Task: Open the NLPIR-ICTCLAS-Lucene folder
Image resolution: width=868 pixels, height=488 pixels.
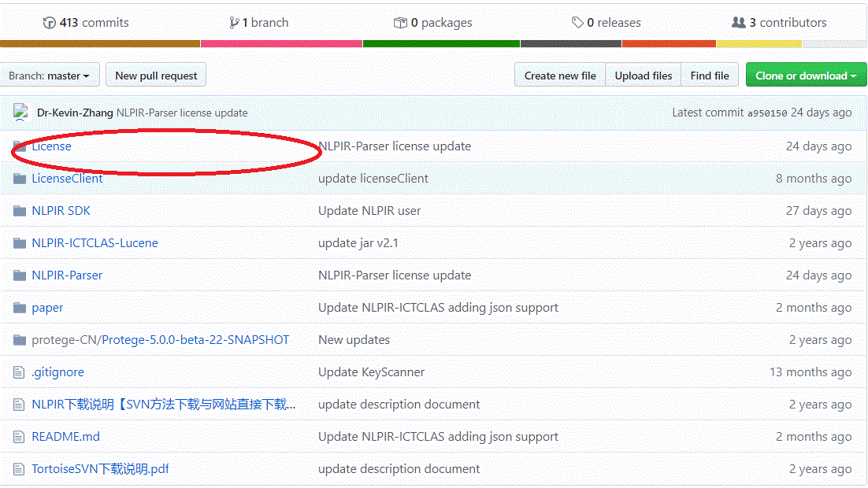Action: tap(94, 242)
